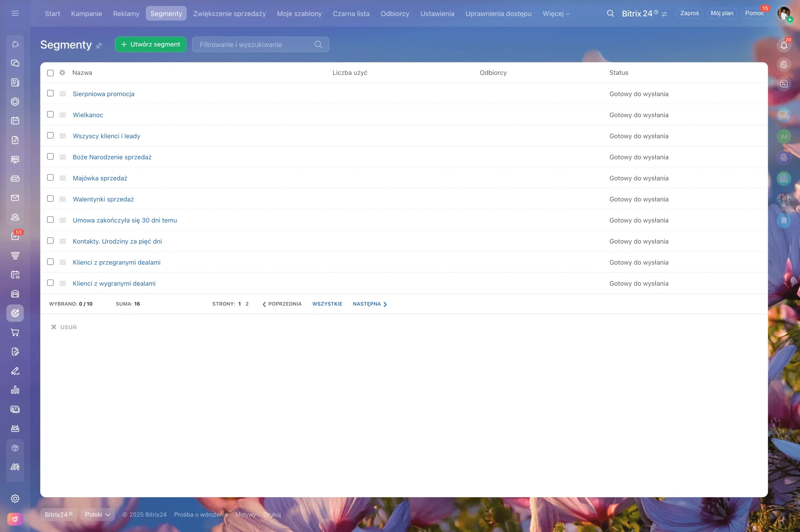The height and width of the screenshot is (532, 800).
Task: Open the Moje szablony tab
Action: 299,13
